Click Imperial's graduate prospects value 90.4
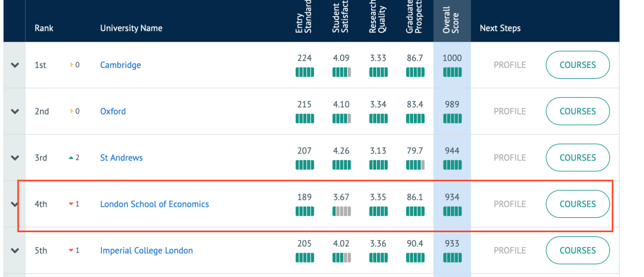This screenshot has height=277, width=644. click(x=415, y=244)
